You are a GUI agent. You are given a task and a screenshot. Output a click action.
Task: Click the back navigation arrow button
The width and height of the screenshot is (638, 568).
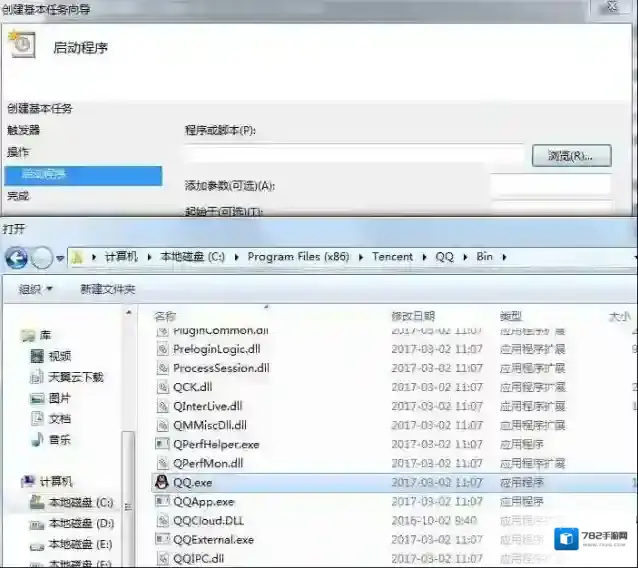[17, 258]
